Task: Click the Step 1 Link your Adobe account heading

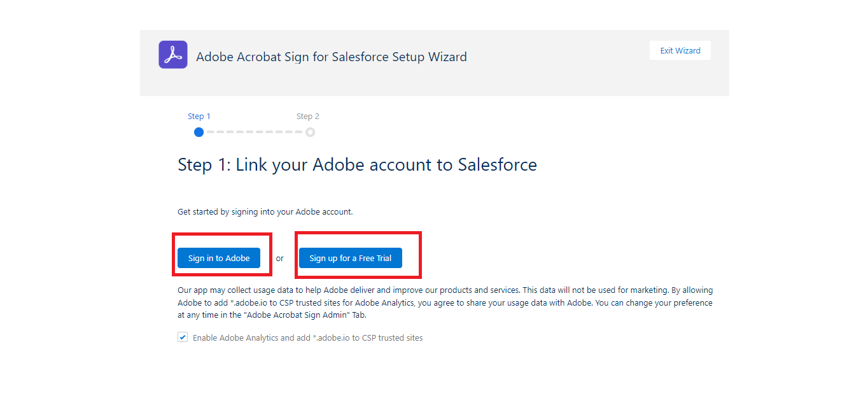Action: [356, 165]
